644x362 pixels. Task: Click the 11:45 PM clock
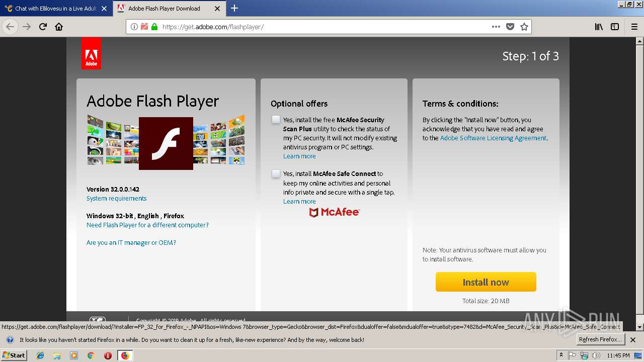pyautogui.click(x=618, y=355)
